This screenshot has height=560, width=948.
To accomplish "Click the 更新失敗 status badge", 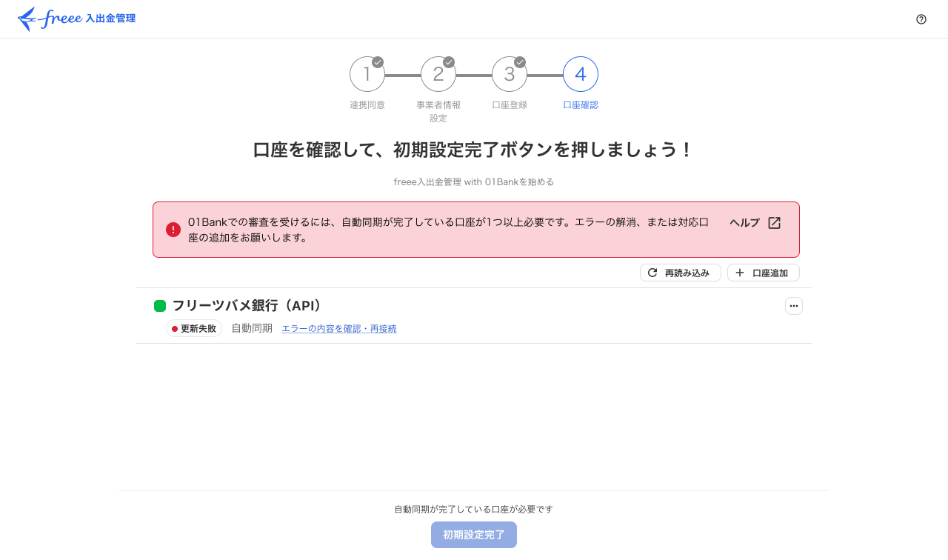I will (194, 328).
